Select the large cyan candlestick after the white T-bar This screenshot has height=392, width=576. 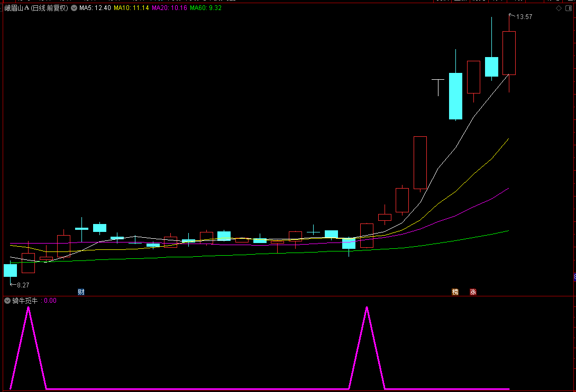pyautogui.click(x=455, y=96)
